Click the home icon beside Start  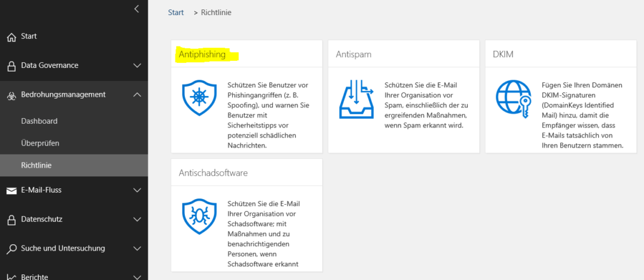pyautogui.click(x=12, y=37)
